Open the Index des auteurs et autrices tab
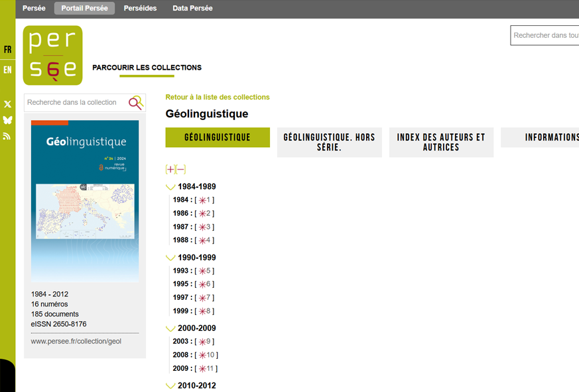The height and width of the screenshot is (392, 579). (x=441, y=143)
